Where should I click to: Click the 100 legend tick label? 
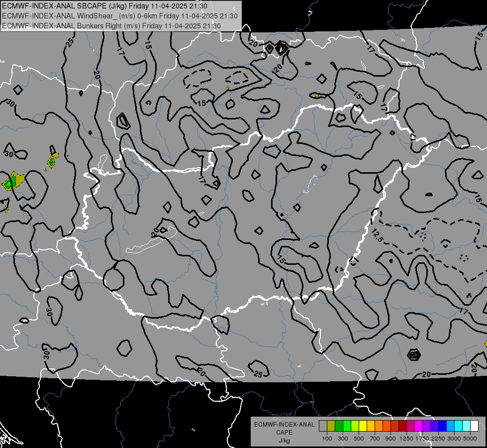pos(327,439)
